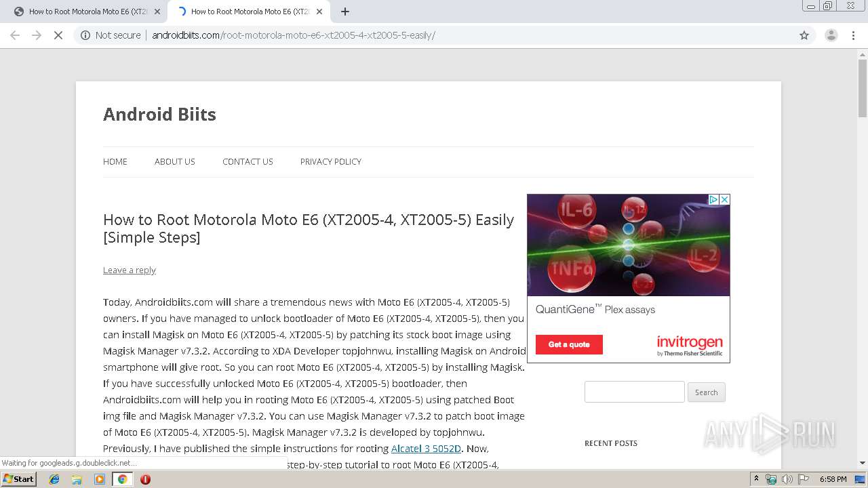Follow the Alcatel 3 5052D link
The width and height of the screenshot is (868, 488).
(426, 448)
